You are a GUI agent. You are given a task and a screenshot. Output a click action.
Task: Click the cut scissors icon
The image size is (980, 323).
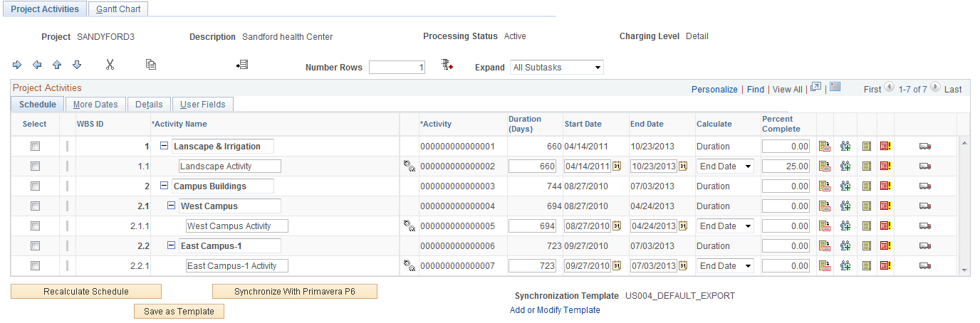click(110, 65)
